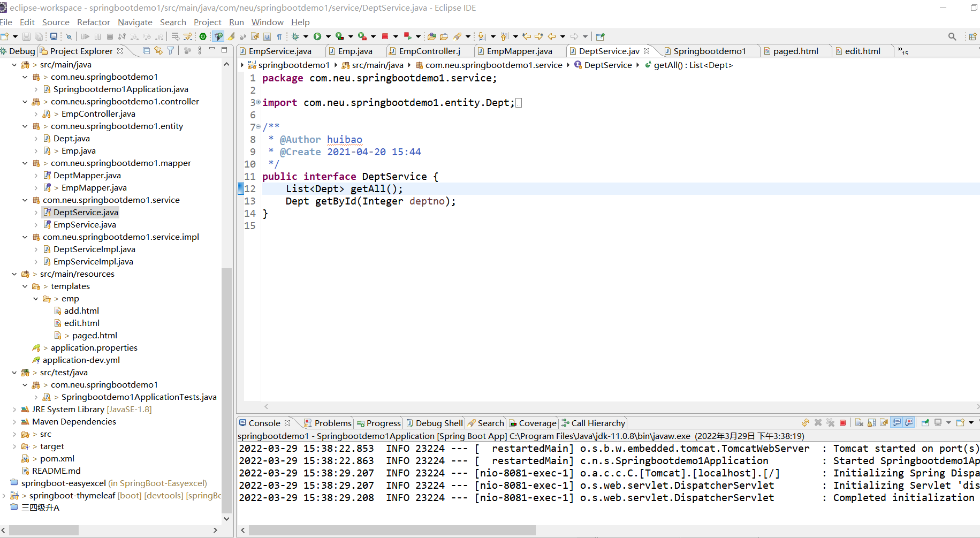980x538 pixels.
Task: Click the main toolbar Search magnifier icon
Action: click(952, 36)
